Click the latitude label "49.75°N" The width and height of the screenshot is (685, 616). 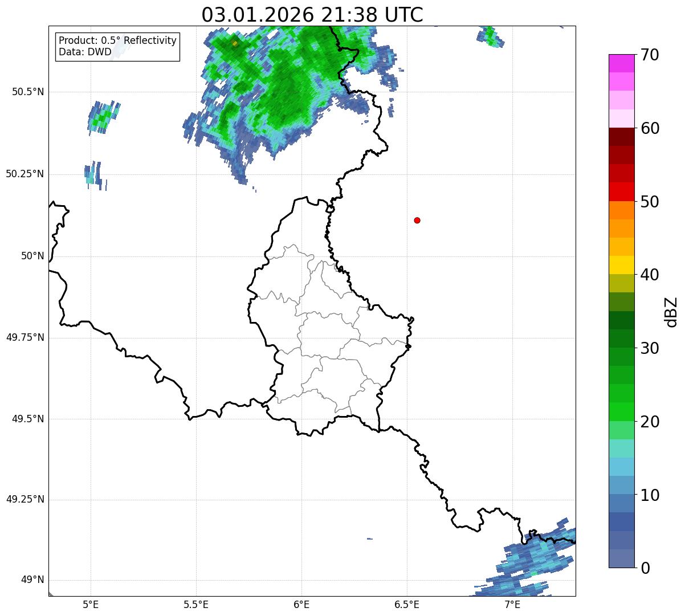pyautogui.click(x=25, y=337)
